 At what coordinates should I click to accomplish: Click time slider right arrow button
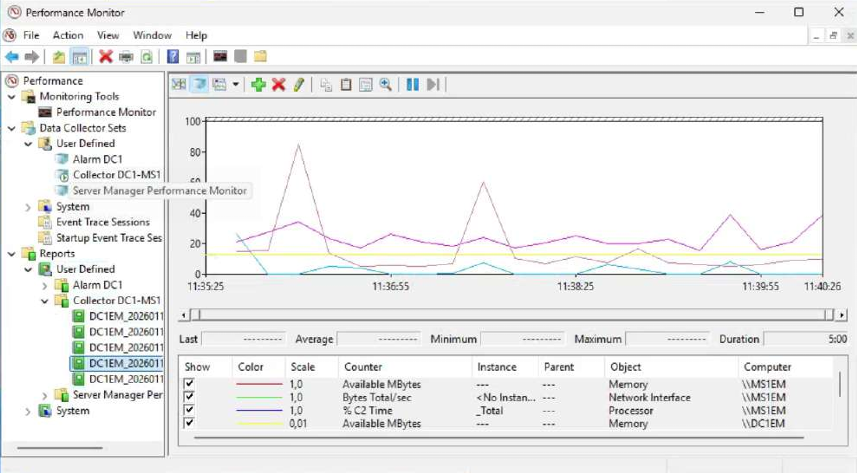click(842, 314)
